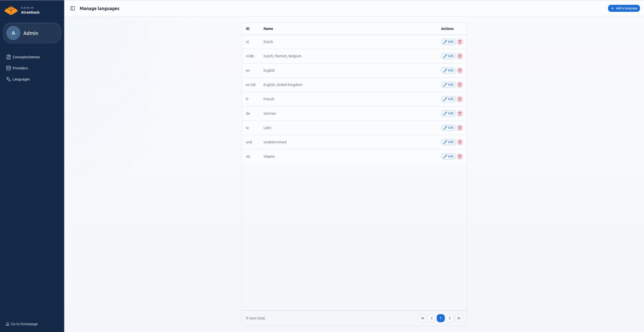Delete the nl-BE language entry
644x332 pixels.
[x=460, y=56]
